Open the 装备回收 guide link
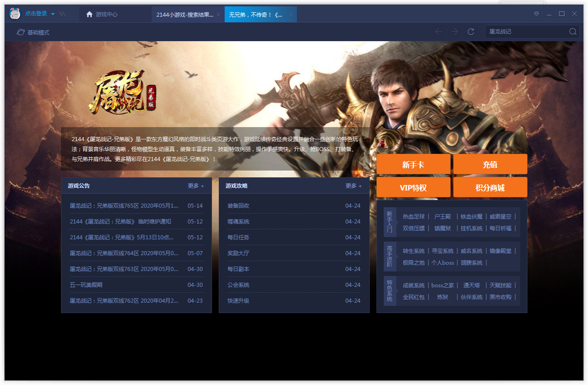Viewport: 588px width, 385px height. coord(238,206)
